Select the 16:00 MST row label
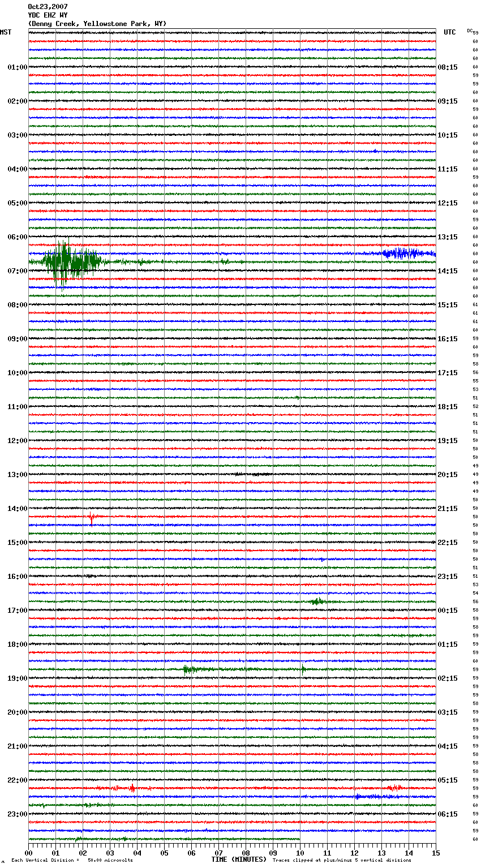481x868 pixels. pos(17,577)
